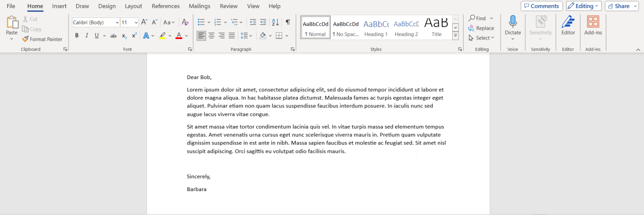
Task: Apply the Title style
Action: tap(437, 28)
